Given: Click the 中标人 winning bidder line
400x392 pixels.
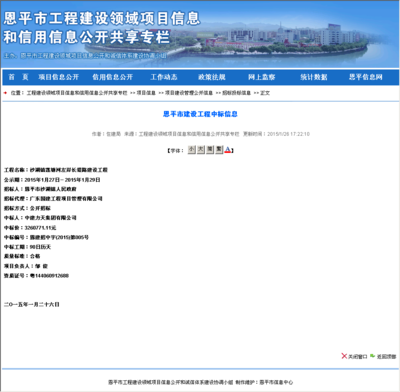Looking at the screenshot, I should (x=40, y=218).
